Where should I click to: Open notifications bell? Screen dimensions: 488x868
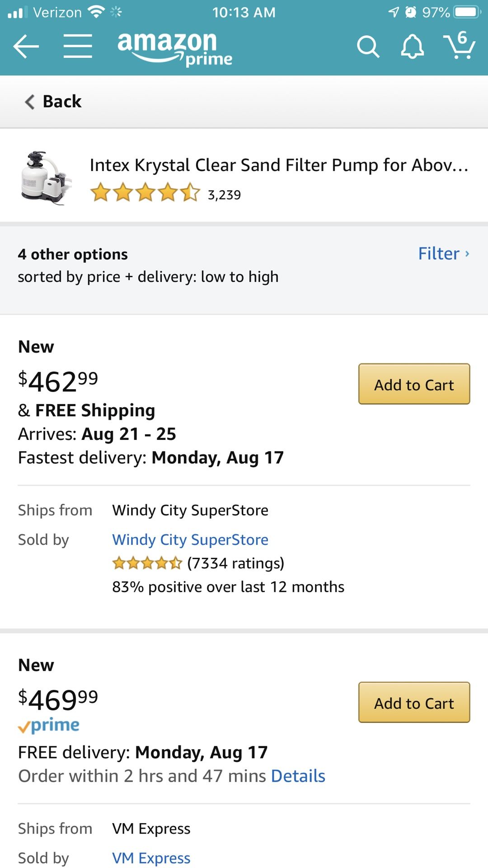[x=412, y=47]
